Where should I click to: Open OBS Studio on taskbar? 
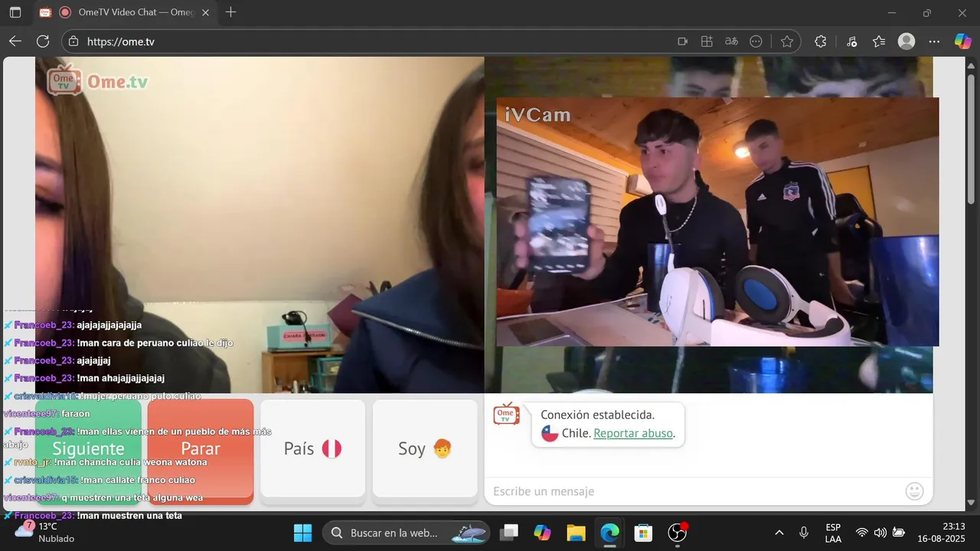point(678,533)
